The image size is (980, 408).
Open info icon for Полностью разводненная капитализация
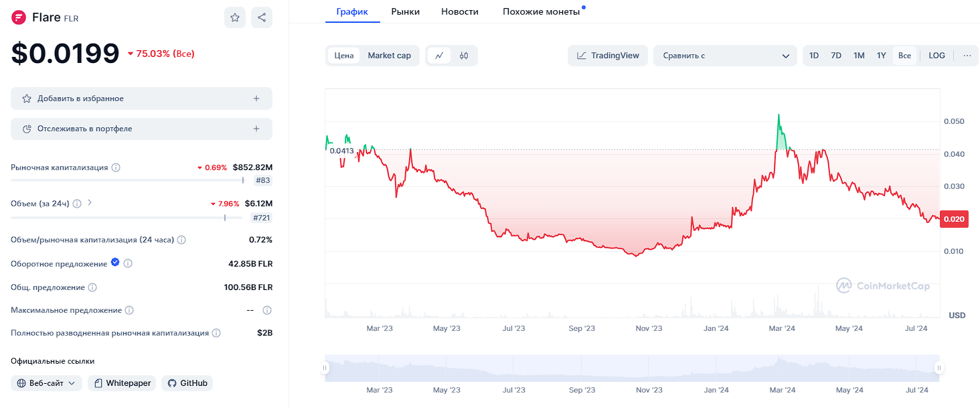[x=216, y=333]
